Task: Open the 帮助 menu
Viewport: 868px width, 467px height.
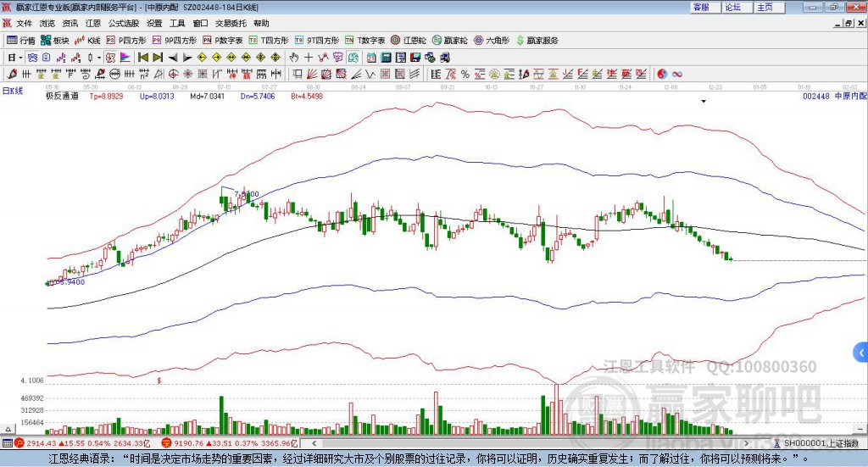Action: [261, 23]
